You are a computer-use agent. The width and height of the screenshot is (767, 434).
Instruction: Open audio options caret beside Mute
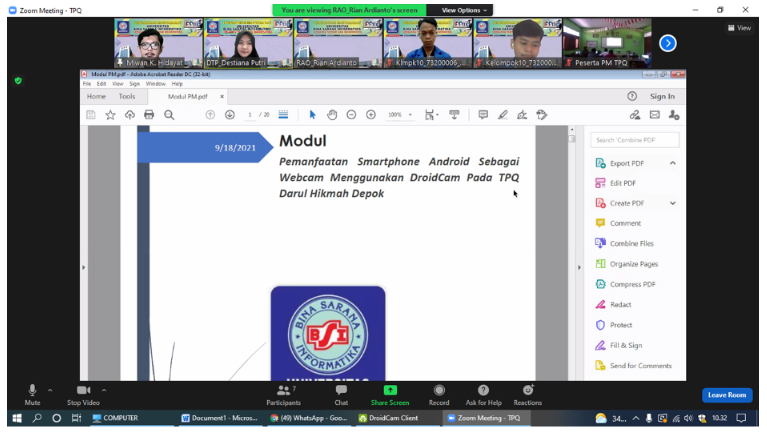click(x=50, y=390)
